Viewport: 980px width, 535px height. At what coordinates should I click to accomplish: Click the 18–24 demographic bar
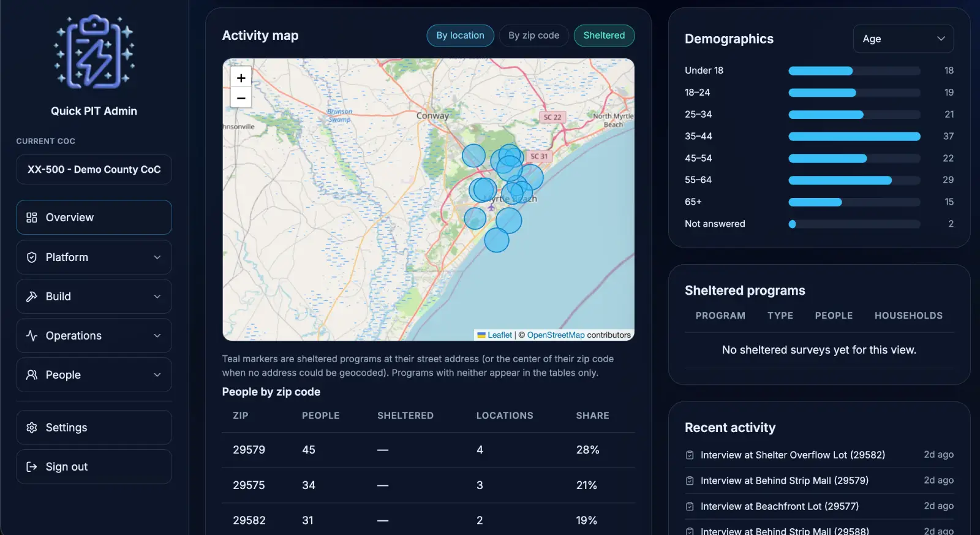tap(854, 93)
